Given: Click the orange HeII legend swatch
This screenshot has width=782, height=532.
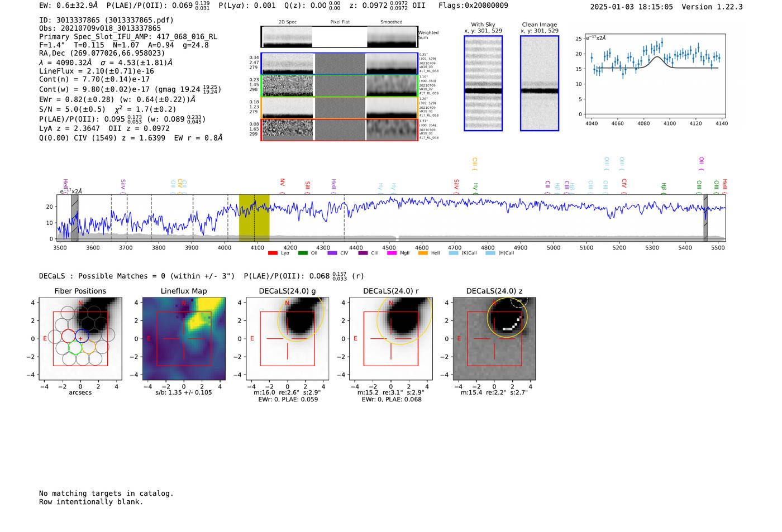Looking at the screenshot, I should coord(423,253).
